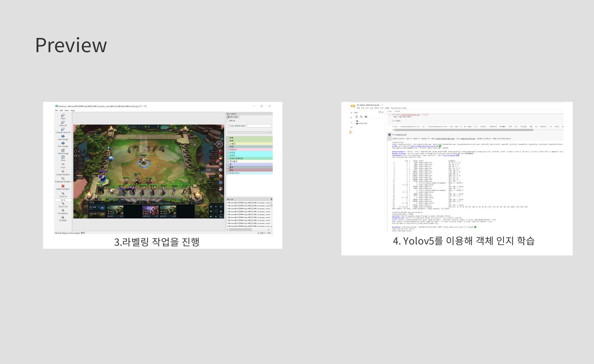Click the + 코드 add code button
Viewport: 594px width, 364px height.
click(x=390, y=111)
